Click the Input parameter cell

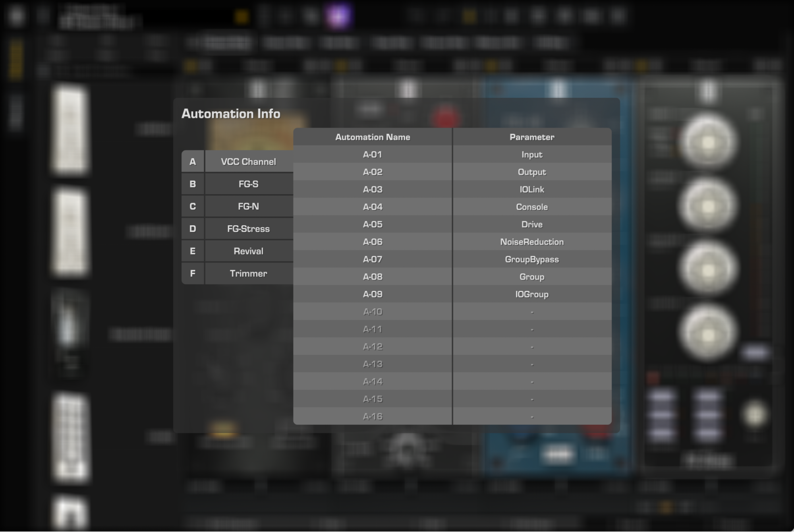532,155
